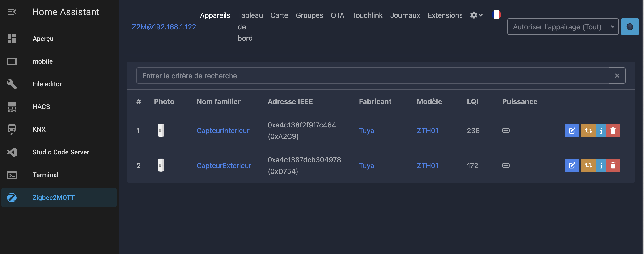Click Autoriser l'appairage (Tout) button
Image resolution: width=644 pixels, height=254 pixels.
(x=557, y=26)
